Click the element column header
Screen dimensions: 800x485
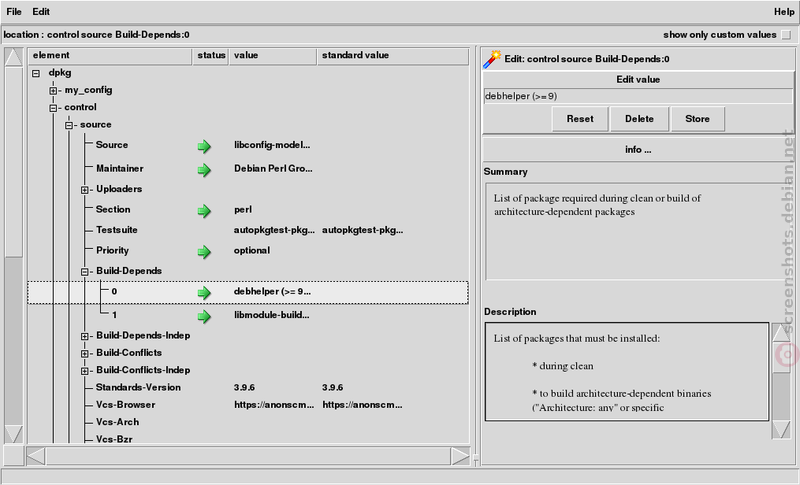pyautogui.click(x=110, y=56)
